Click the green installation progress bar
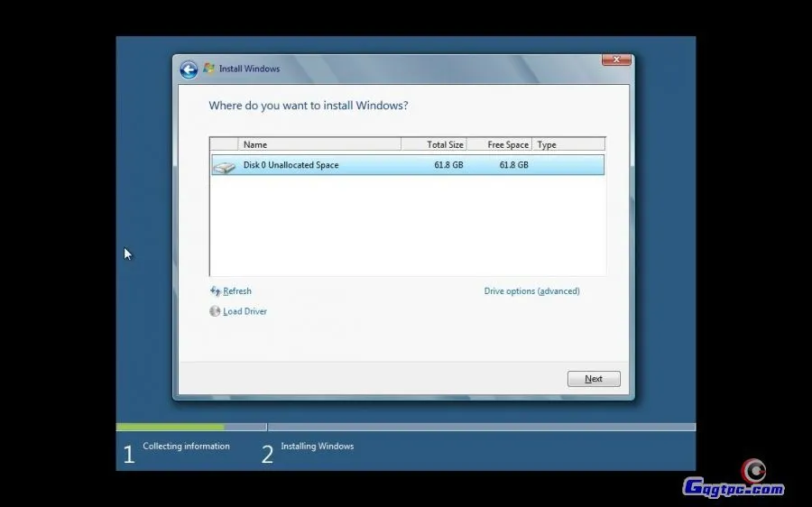The width and height of the screenshot is (812, 507). coord(170,427)
